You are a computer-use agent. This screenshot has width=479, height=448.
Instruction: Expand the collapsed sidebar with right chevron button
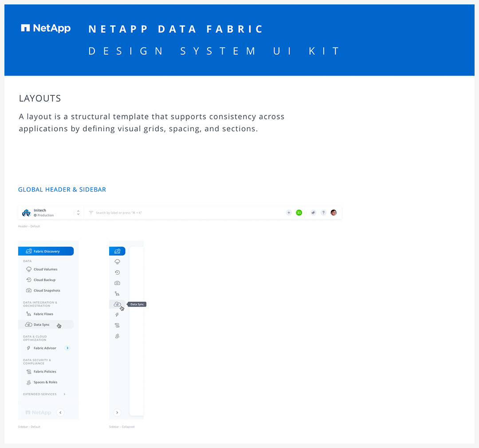tap(117, 413)
